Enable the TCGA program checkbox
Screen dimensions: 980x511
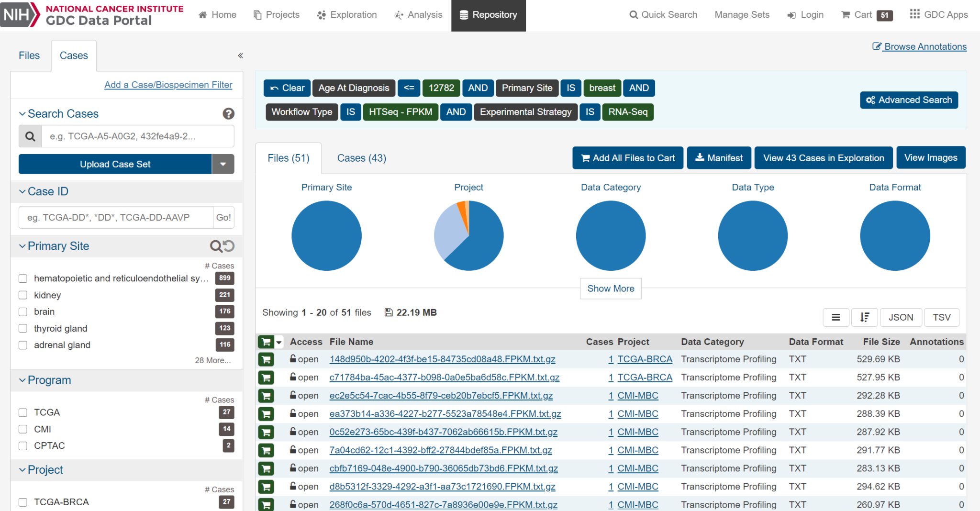[23, 412]
